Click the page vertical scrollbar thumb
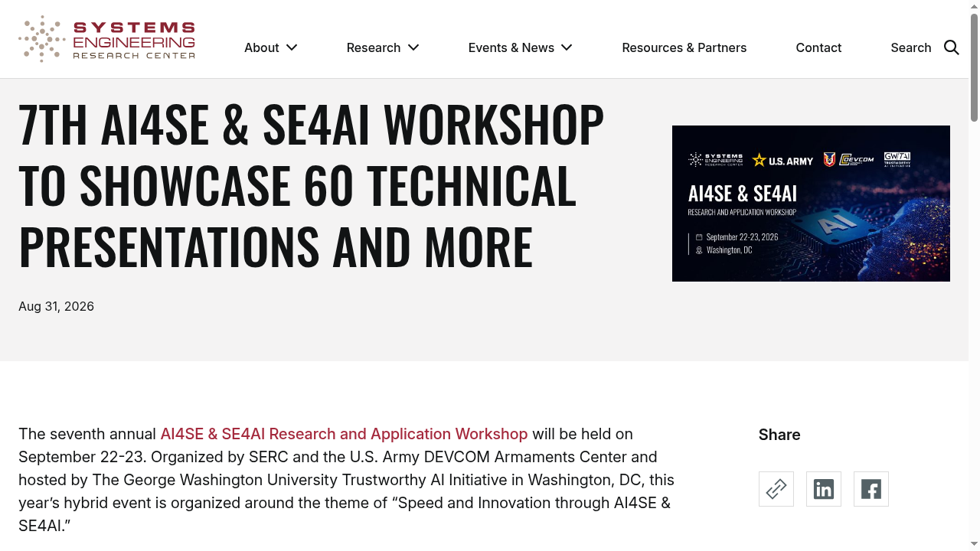The image size is (980, 551). (x=974, y=67)
